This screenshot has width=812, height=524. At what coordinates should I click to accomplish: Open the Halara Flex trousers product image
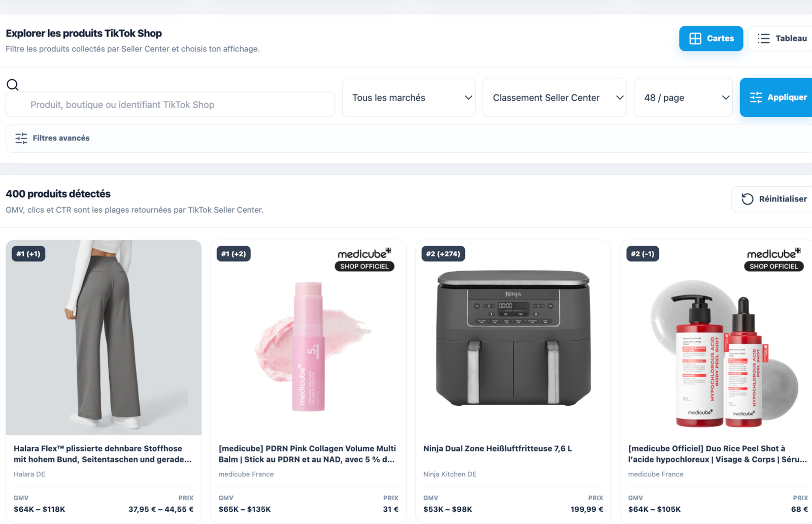coord(104,338)
